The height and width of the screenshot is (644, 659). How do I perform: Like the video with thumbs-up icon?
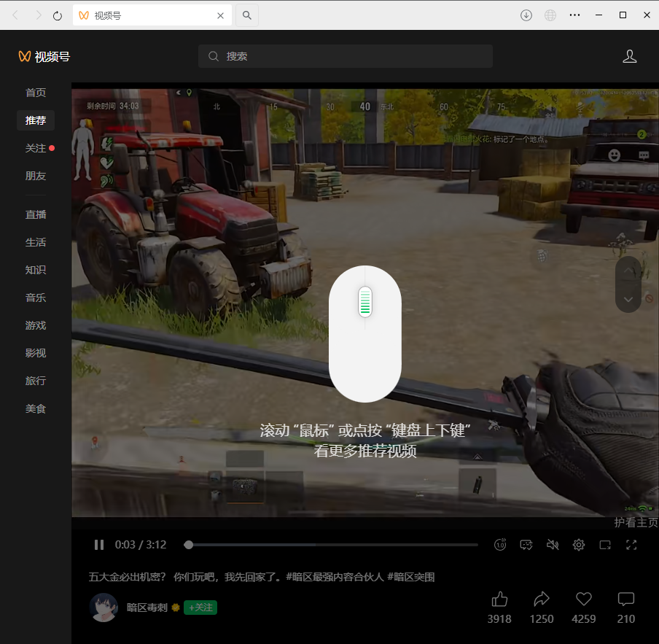click(x=499, y=599)
